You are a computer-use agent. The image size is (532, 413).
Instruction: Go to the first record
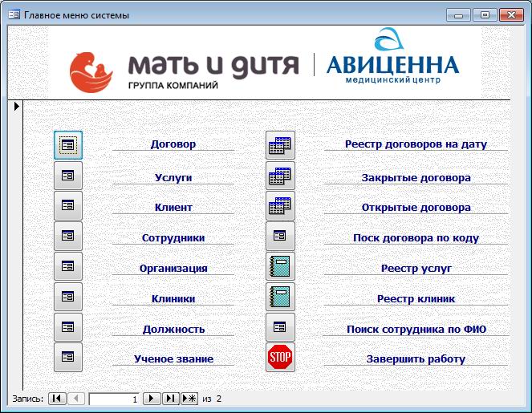57,399
